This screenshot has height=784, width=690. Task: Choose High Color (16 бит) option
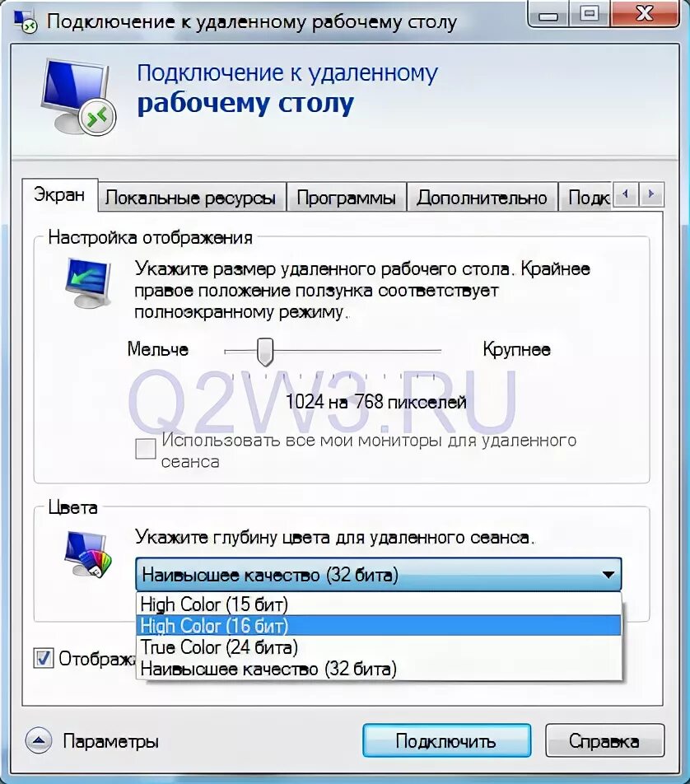pos(379,626)
